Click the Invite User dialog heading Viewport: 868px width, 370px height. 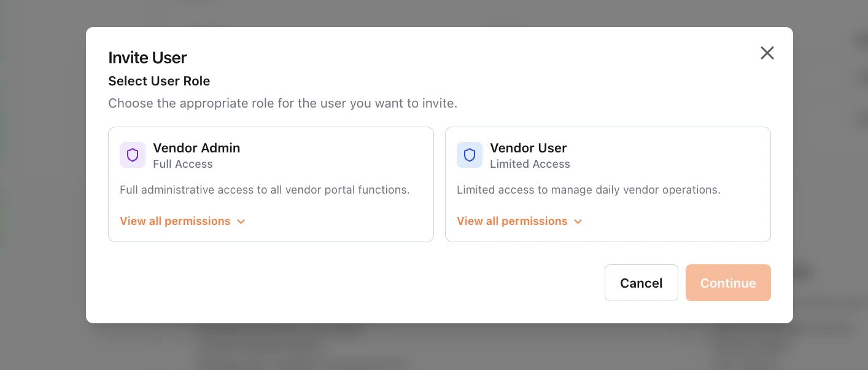[x=147, y=58]
